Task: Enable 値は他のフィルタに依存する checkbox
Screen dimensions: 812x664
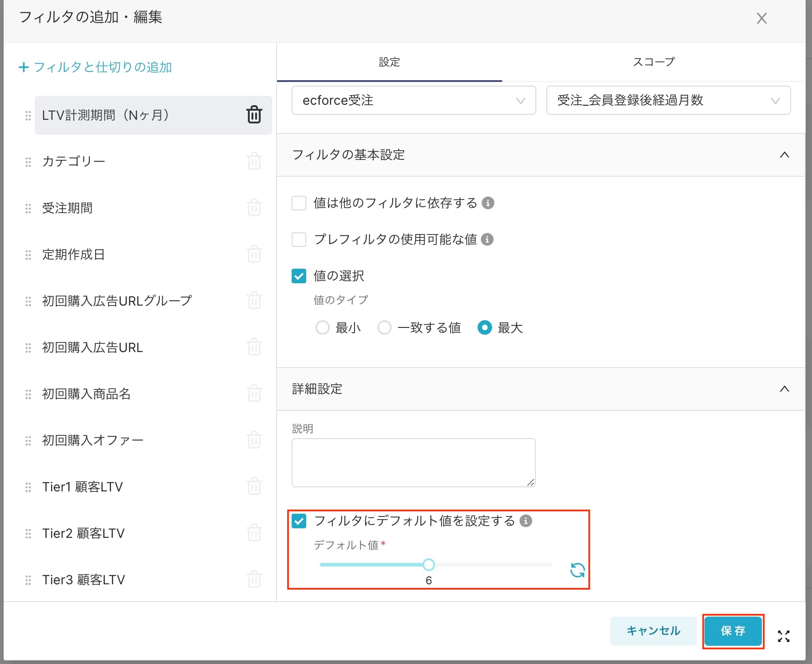Action: pos(299,203)
